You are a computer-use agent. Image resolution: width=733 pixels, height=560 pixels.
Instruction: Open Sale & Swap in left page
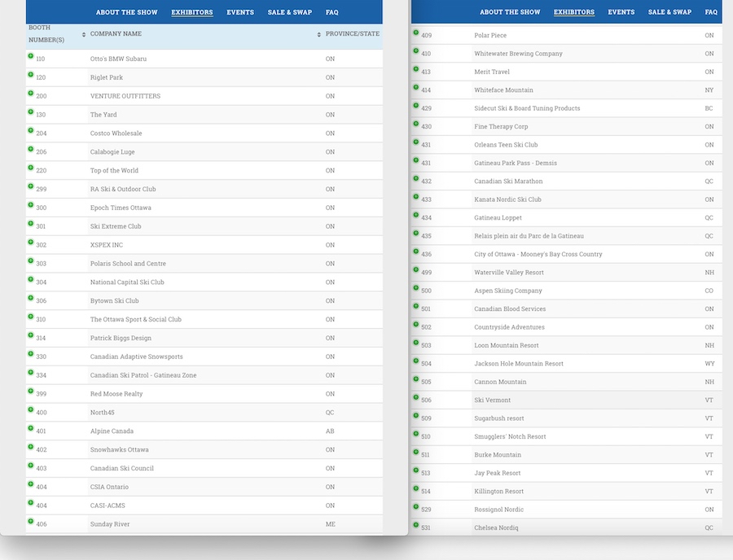pyautogui.click(x=290, y=12)
